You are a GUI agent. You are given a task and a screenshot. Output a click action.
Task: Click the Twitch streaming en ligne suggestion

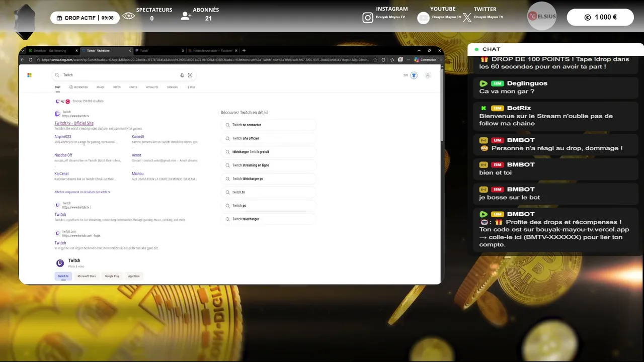click(268, 165)
